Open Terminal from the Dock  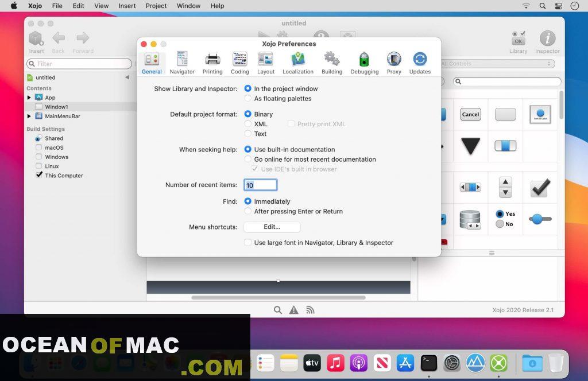click(x=428, y=363)
